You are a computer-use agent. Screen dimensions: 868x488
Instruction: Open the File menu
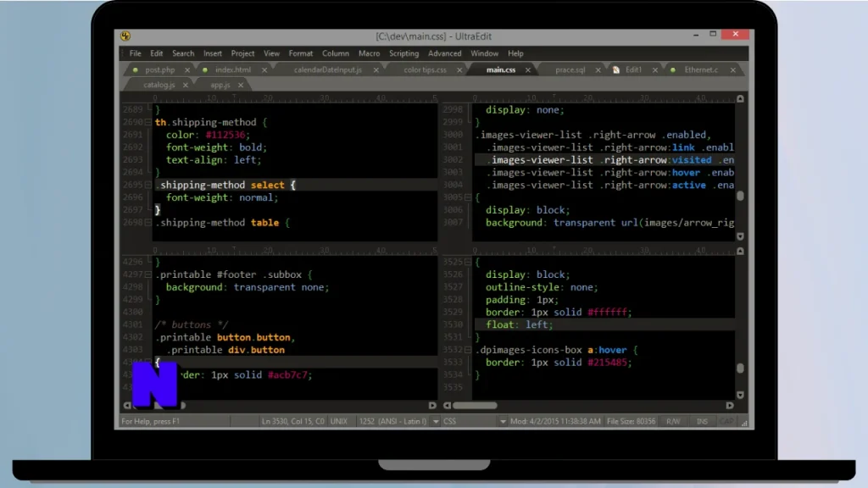135,53
